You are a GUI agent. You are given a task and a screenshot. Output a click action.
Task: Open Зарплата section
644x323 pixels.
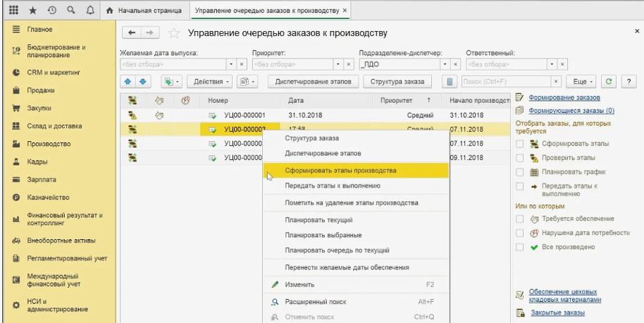(42, 180)
